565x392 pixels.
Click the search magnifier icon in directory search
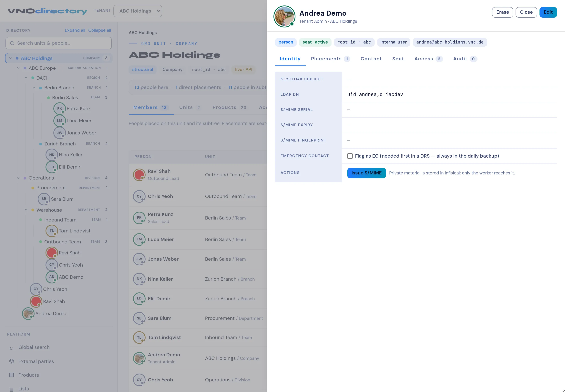(x=12, y=43)
